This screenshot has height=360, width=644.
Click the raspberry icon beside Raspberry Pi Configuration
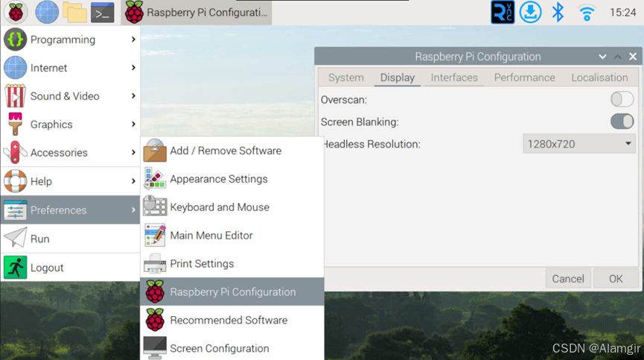coord(155,291)
